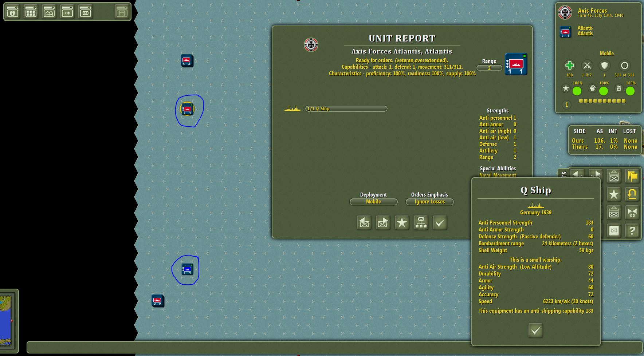
Task: Open the unit counter panel icon in the toolbar
Action: [x=86, y=12]
